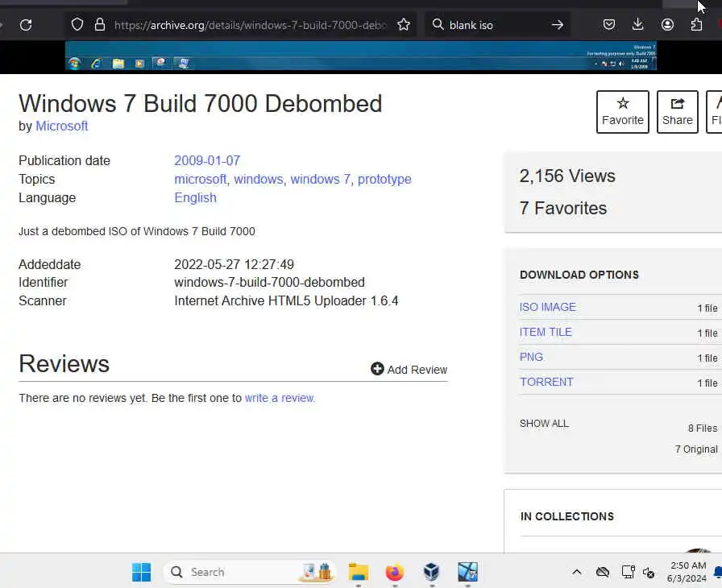The image size is (722, 588).
Task: Show the downloads panel
Action: 637,24
